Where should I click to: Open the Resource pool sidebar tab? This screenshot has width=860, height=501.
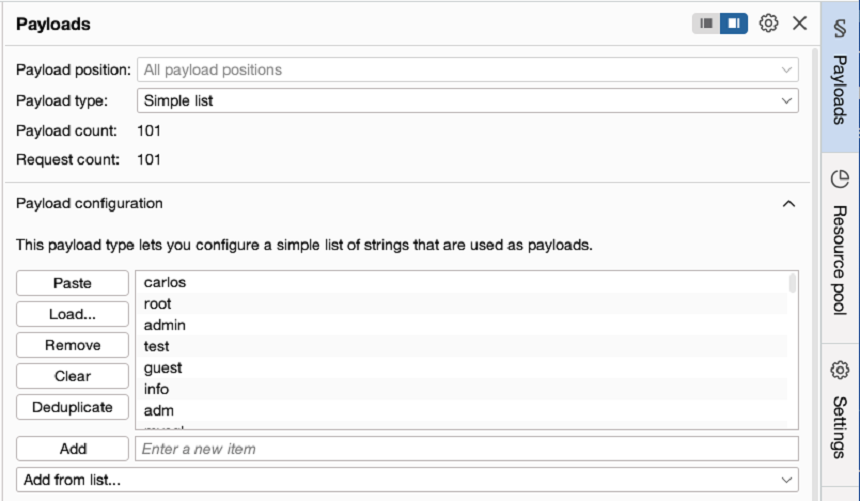pyautogui.click(x=840, y=260)
